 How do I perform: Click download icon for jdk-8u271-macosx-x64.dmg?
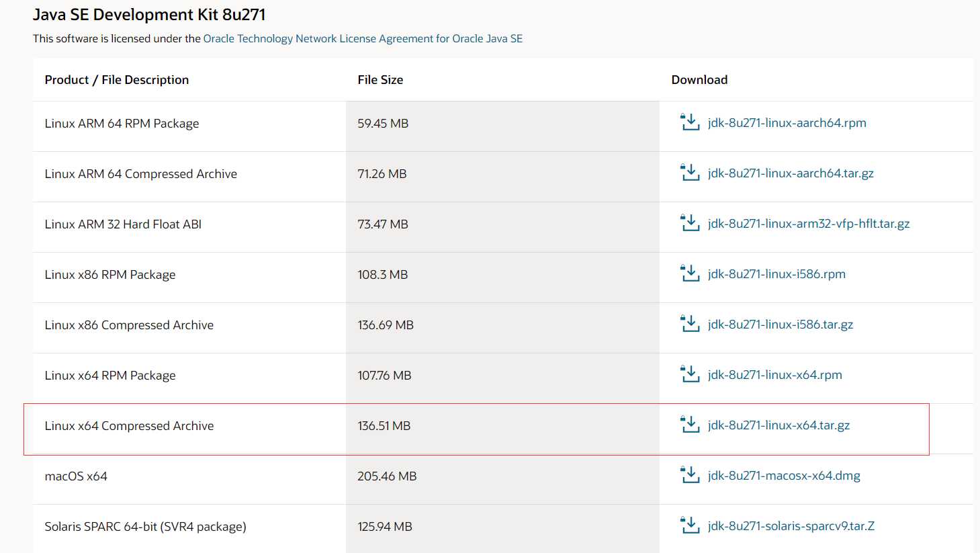[690, 475]
